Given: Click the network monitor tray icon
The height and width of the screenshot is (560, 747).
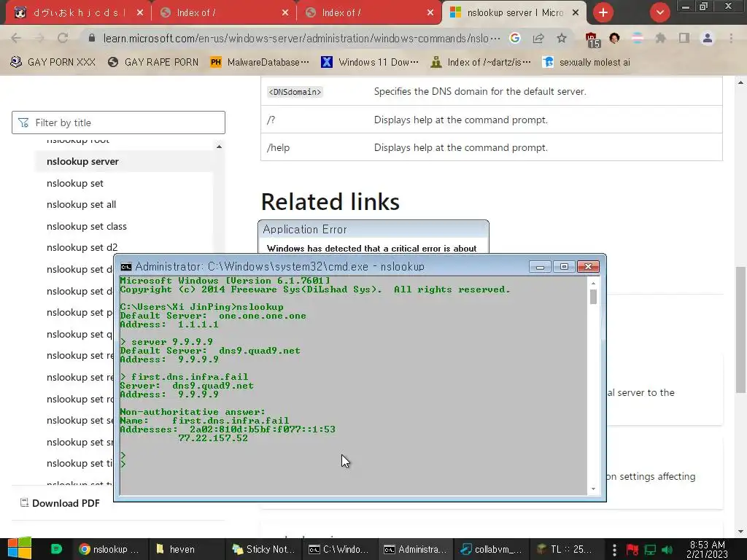Looking at the screenshot, I should click(x=650, y=550).
